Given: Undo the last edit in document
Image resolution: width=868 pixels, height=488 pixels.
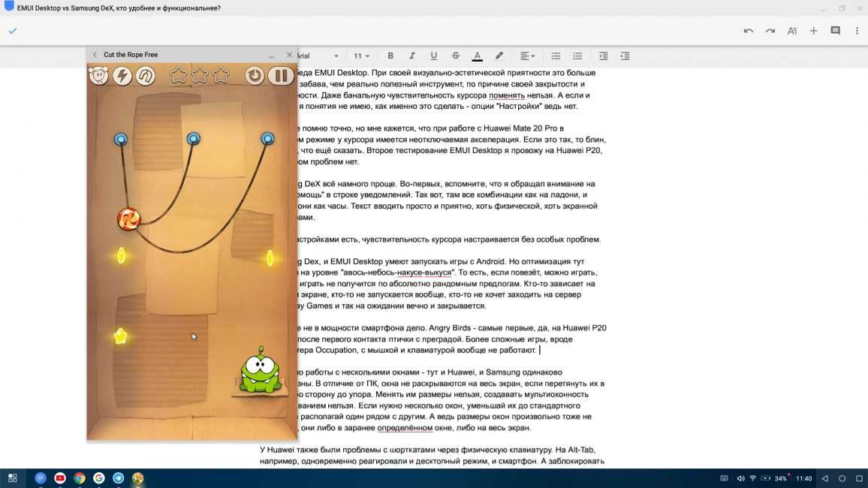Looking at the screenshot, I should [748, 31].
